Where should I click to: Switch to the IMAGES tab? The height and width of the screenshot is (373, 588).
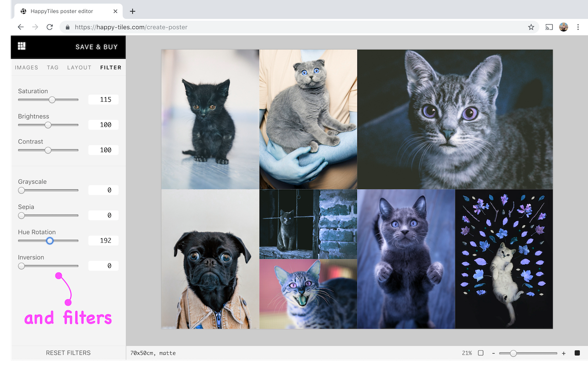pyautogui.click(x=26, y=68)
